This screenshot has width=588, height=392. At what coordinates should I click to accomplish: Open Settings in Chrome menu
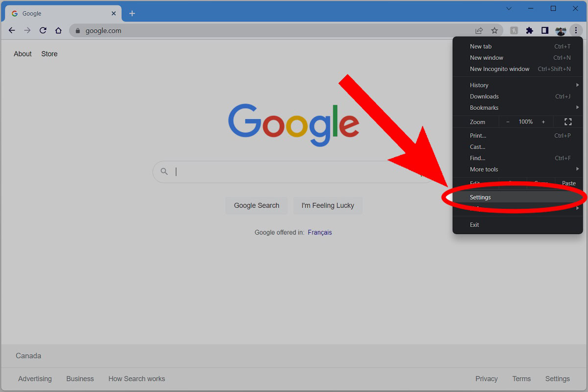(518, 197)
